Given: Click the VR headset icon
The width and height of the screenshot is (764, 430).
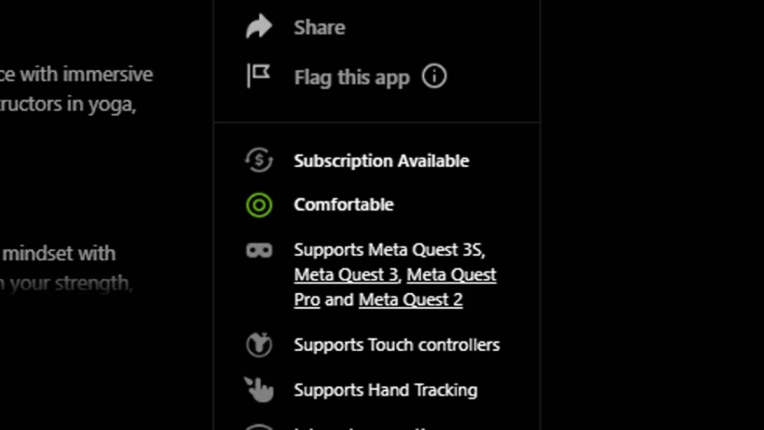Looking at the screenshot, I should pos(259,250).
